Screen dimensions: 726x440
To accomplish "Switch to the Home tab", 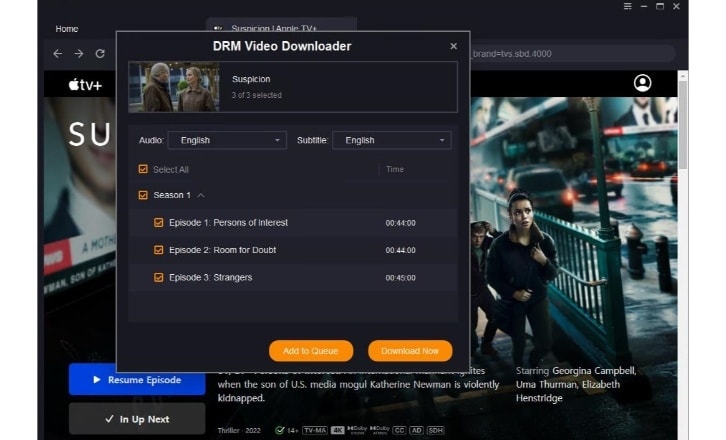I will 67,29.
